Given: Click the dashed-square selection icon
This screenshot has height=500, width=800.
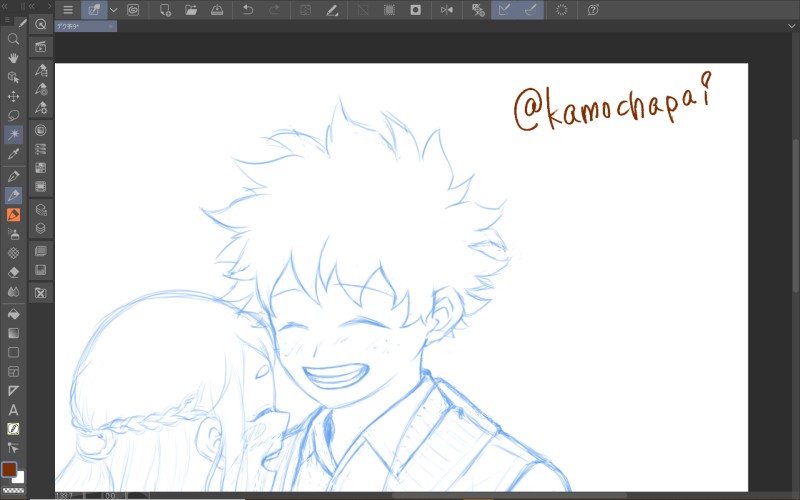Looking at the screenshot, I should click(389, 10).
